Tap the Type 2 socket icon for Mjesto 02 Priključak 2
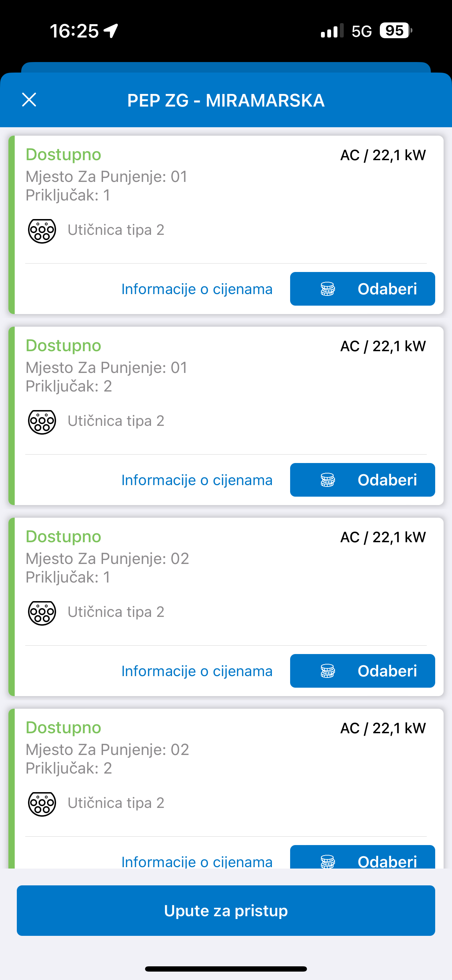 pos(42,803)
